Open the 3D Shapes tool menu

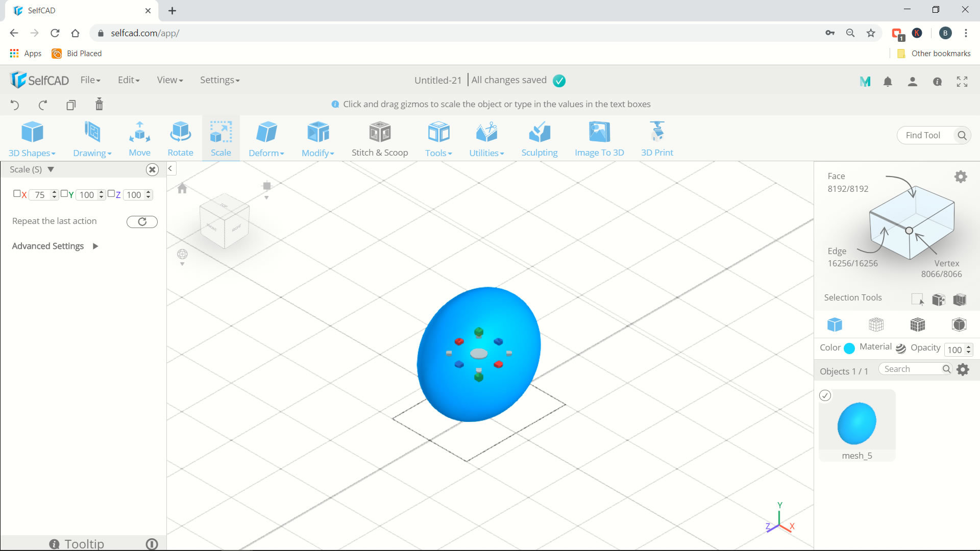pos(32,139)
